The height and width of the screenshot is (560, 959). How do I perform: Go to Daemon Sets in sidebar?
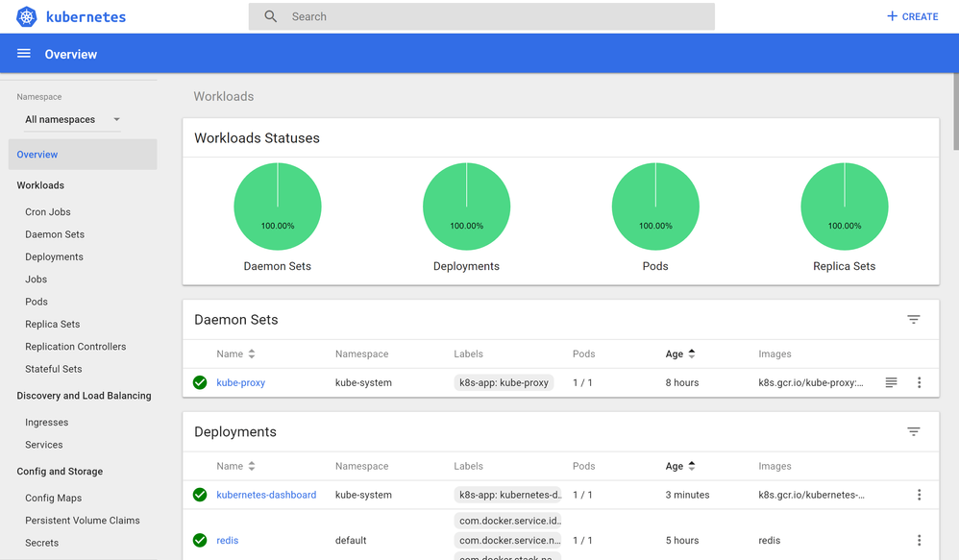point(55,234)
